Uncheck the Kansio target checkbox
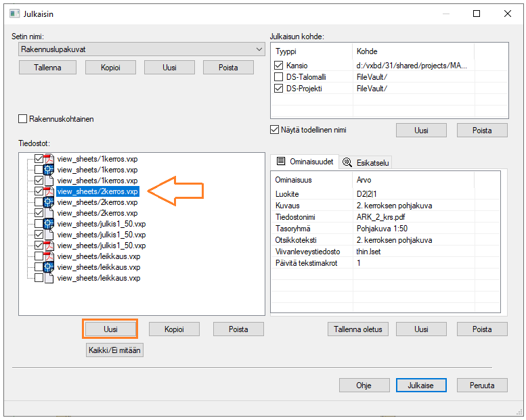This screenshot has width=526, height=420. coord(279,66)
